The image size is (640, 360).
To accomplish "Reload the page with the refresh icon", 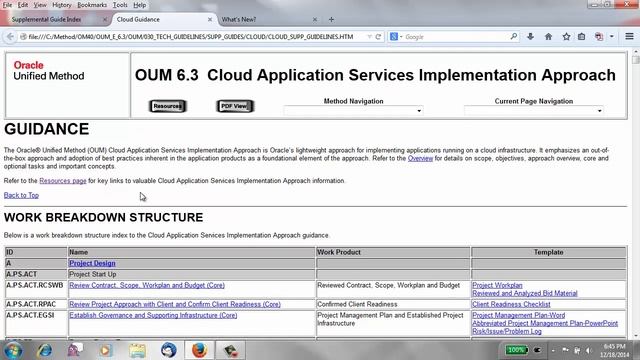I will coord(378,37).
